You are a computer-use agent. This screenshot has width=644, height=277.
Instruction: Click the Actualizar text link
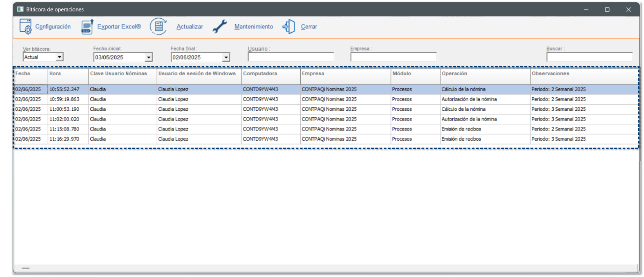(x=189, y=27)
